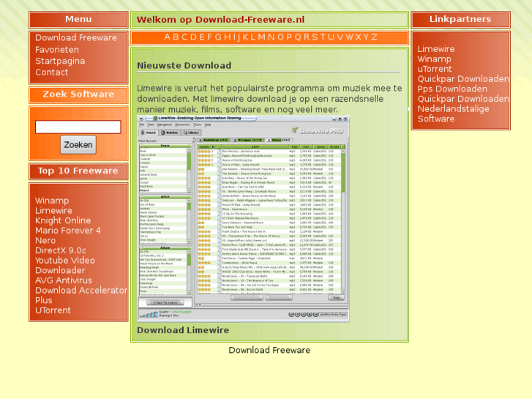Open the uTorrent linkpartner link
Image resolution: width=532 pixels, height=399 pixels.
pyautogui.click(x=435, y=69)
